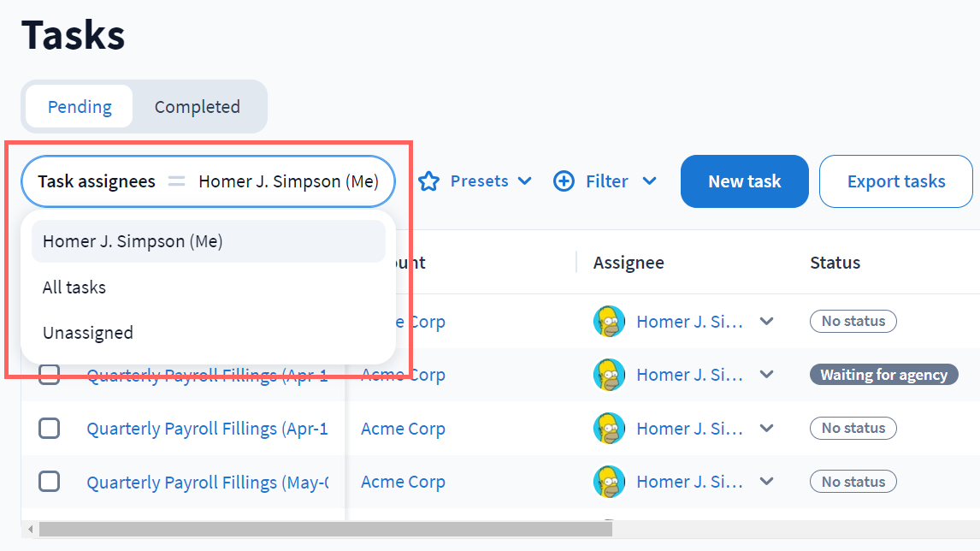
Task: Click the equals operator icon in assignee filter
Action: (x=177, y=181)
